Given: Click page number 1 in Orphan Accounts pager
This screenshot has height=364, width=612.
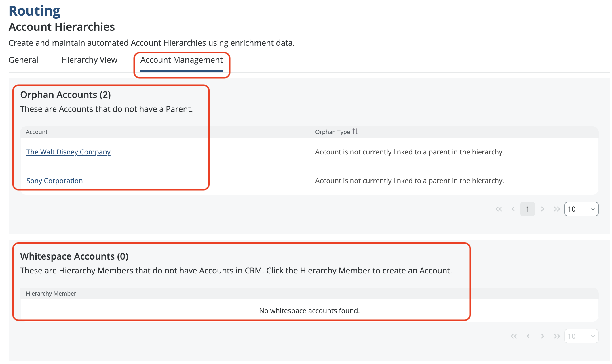Looking at the screenshot, I should 527,209.
